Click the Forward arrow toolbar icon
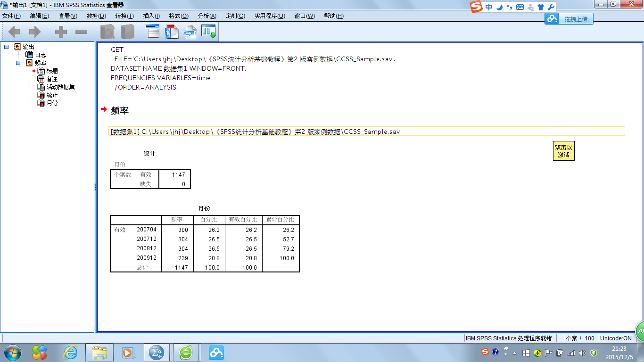The image size is (644, 362). click(x=35, y=32)
